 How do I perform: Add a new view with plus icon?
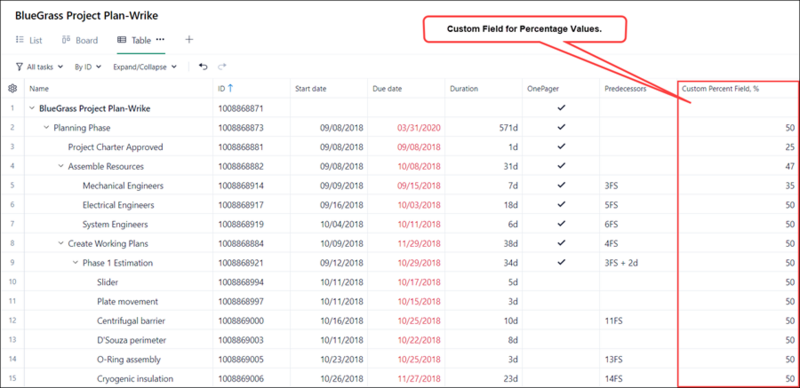coord(189,39)
